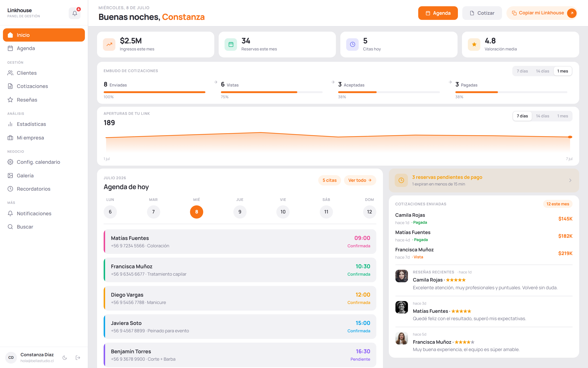588x368 pixels.
Task: Select 7 días in Embudo de cotizaciones
Action: point(522,71)
